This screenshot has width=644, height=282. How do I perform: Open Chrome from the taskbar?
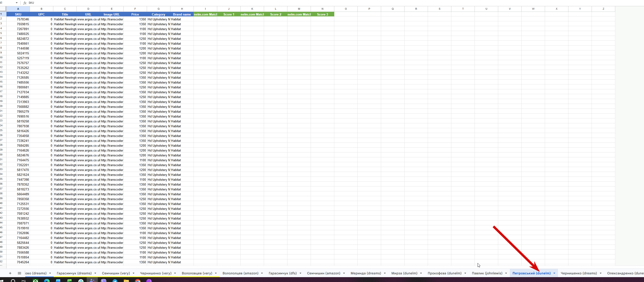pos(138,281)
